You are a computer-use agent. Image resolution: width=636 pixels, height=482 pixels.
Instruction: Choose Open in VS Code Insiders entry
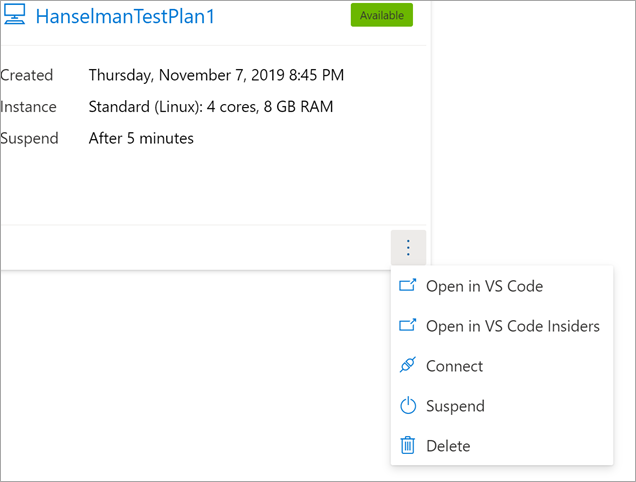tap(502, 326)
